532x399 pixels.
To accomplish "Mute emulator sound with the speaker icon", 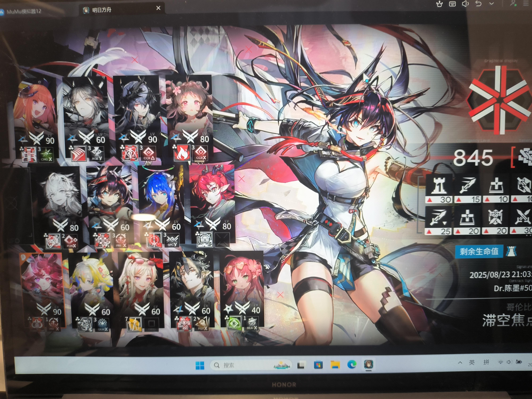I will 465,4.
